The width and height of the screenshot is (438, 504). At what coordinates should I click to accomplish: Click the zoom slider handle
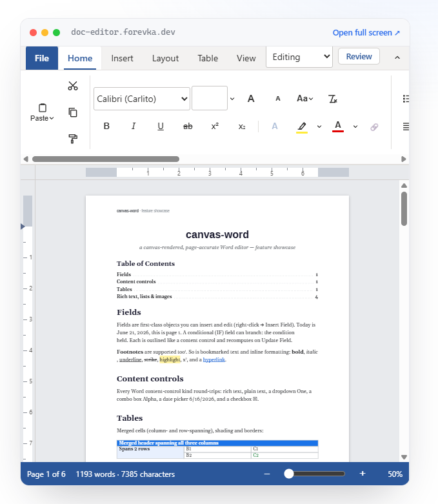click(x=289, y=474)
